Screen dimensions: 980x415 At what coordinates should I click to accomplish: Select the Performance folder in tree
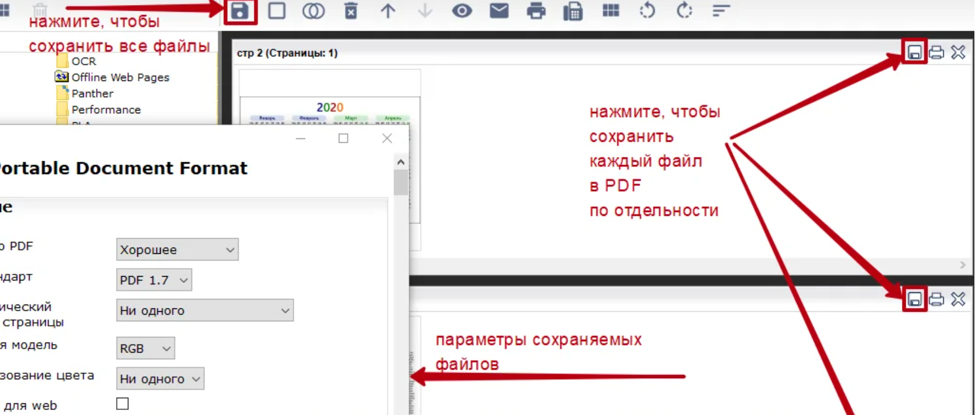click(105, 110)
